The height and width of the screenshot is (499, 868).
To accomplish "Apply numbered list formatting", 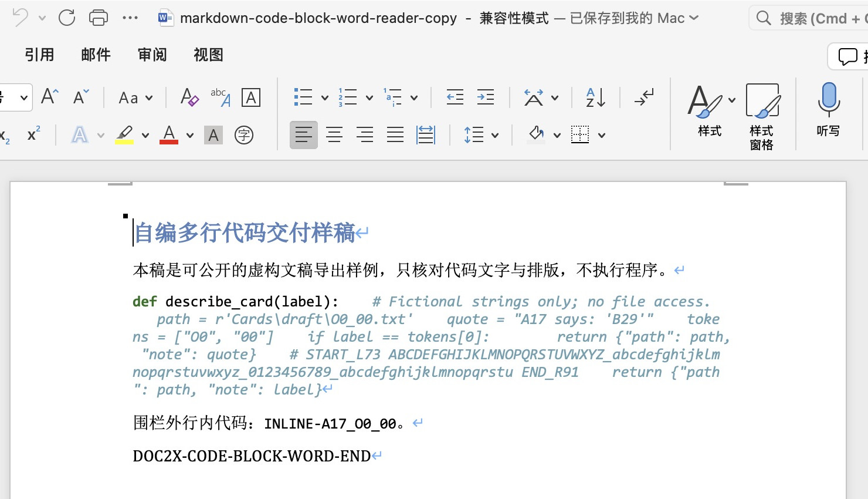I will [348, 97].
